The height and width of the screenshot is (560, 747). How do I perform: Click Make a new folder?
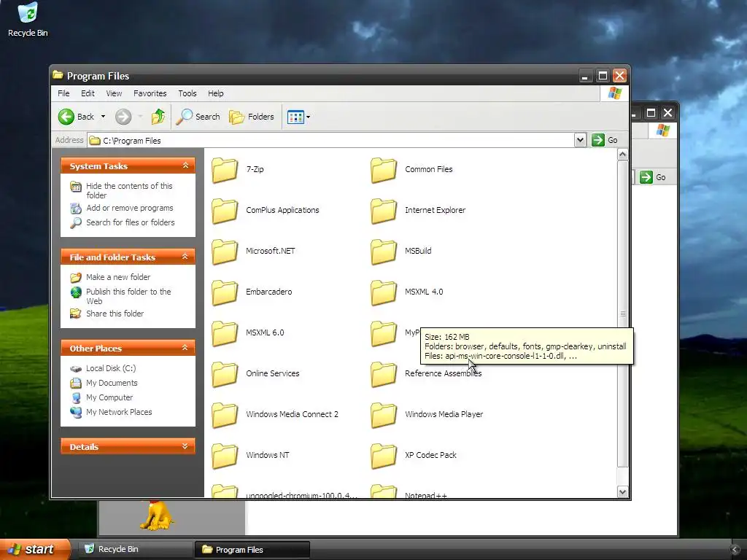coord(118,277)
